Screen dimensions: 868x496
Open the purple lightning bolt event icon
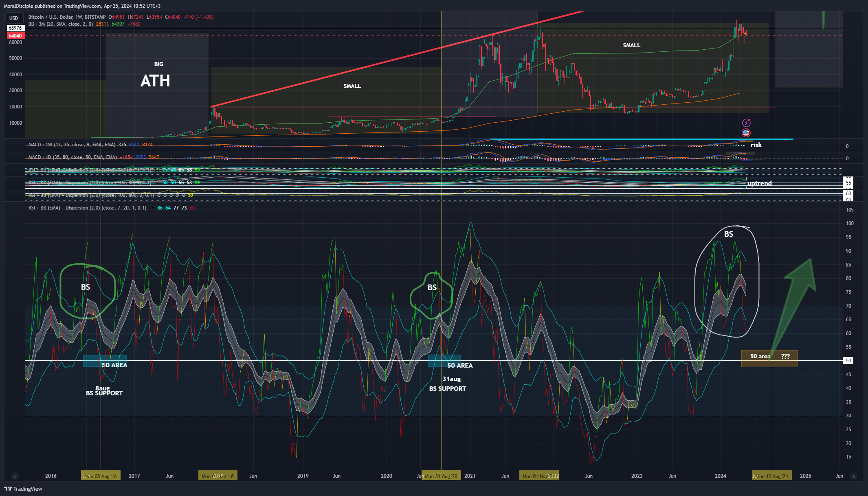pos(746,123)
